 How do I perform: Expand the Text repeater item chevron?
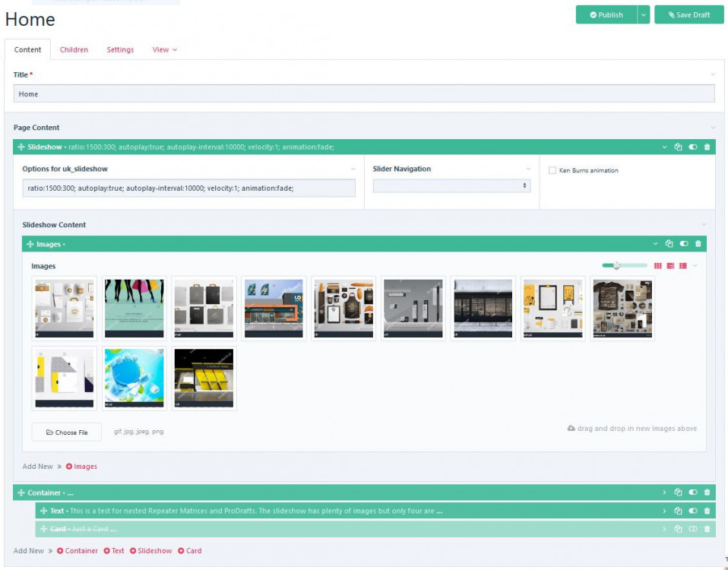(x=664, y=511)
